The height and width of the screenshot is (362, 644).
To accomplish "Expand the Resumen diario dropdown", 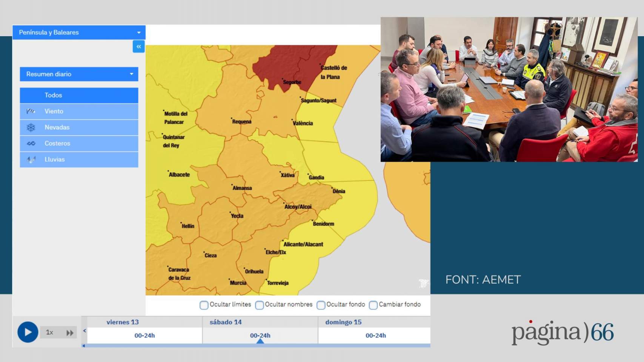I will pyautogui.click(x=79, y=74).
